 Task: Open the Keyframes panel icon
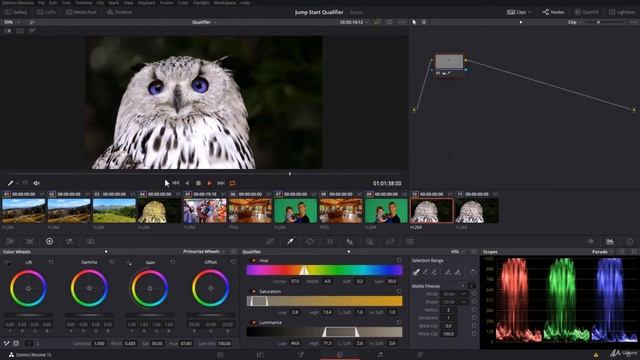(590, 242)
